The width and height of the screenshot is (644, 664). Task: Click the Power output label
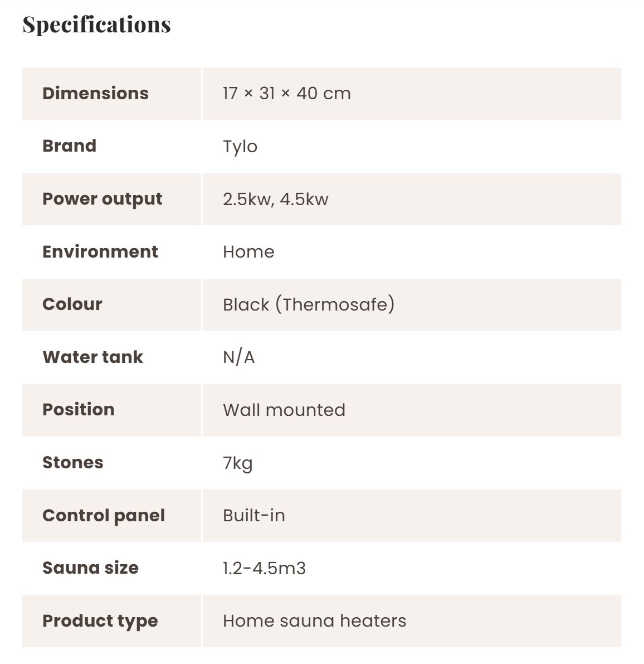point(102,199)
